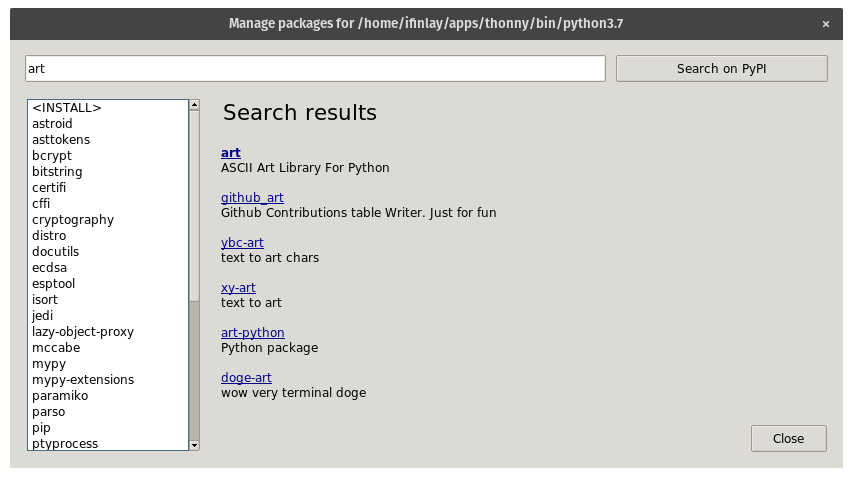This screenshot has width=853, height=478.
Task: Click the package list scroll down arrow
Action: tap(194, 445)
